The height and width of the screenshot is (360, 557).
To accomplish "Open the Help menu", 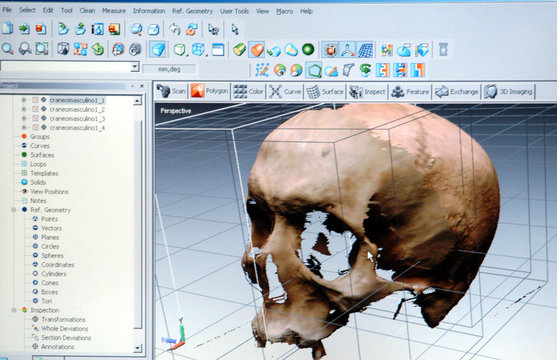I will coord(306,11).
